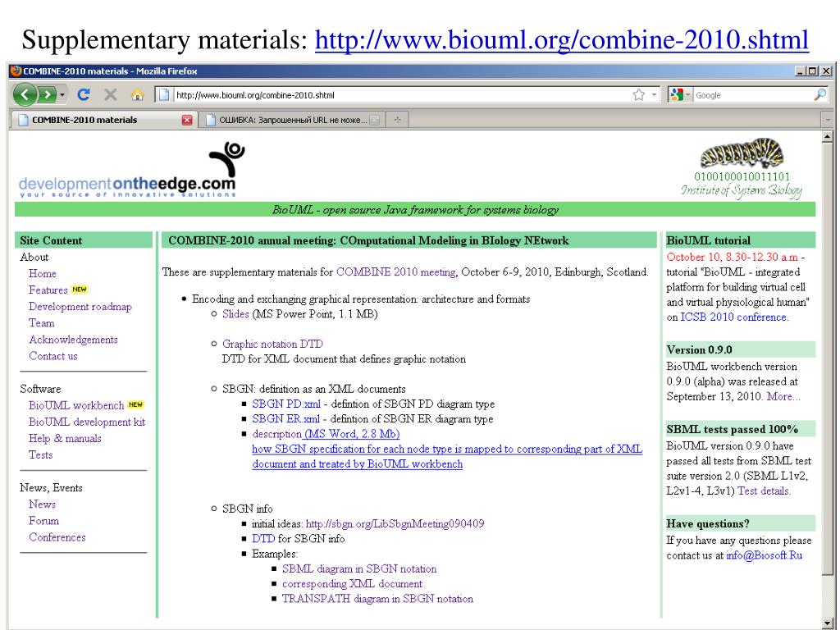Open SBML diagram in SBGN notation
This screenshot has height=630, width=840.
pyautogui.click(x=359, y=569)
